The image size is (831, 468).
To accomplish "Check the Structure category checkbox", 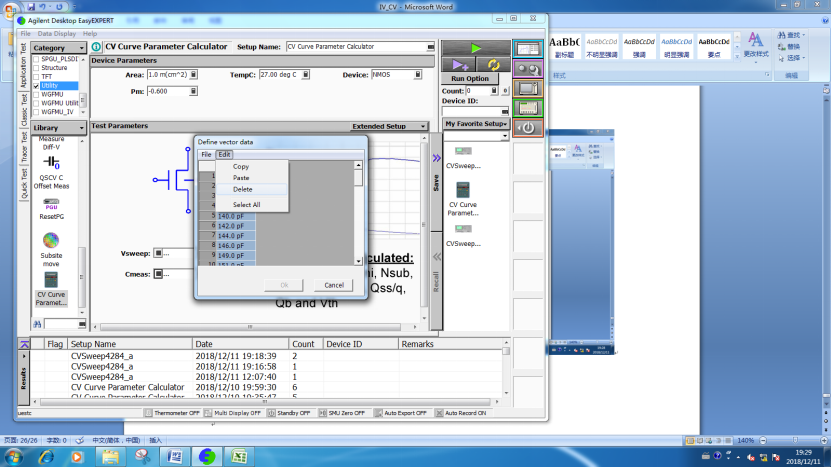I will point(37,68).
